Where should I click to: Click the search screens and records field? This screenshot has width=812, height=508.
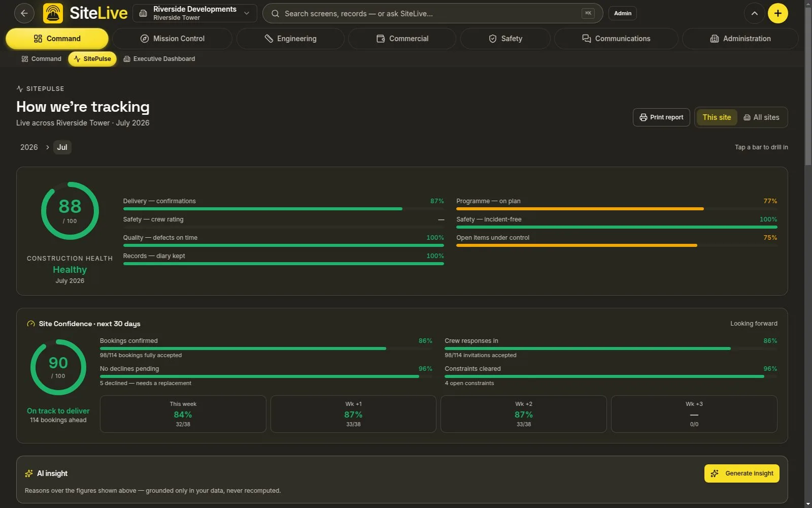tap(432, 14)
